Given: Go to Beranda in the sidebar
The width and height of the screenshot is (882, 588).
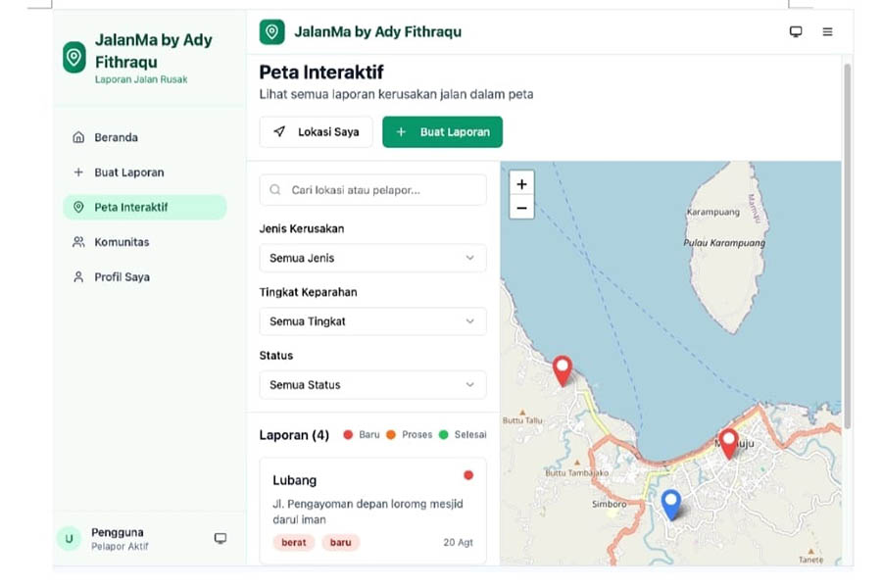Looking at the screenshot, I should point(116,138).
